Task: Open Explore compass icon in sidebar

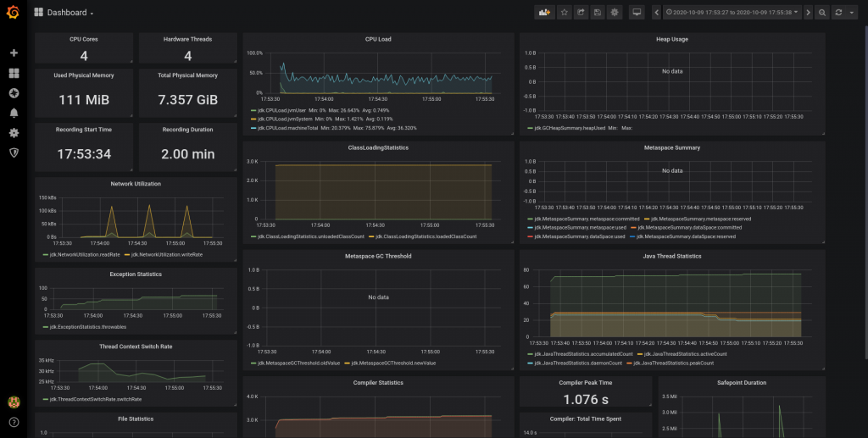Action: coord(14,92)
